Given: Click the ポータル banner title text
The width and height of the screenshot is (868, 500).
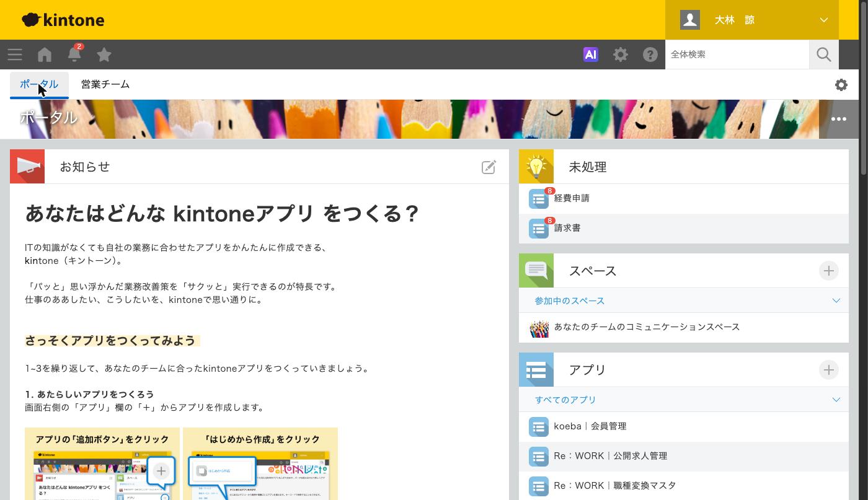Looking at the screenshot, I should point(49,117).
